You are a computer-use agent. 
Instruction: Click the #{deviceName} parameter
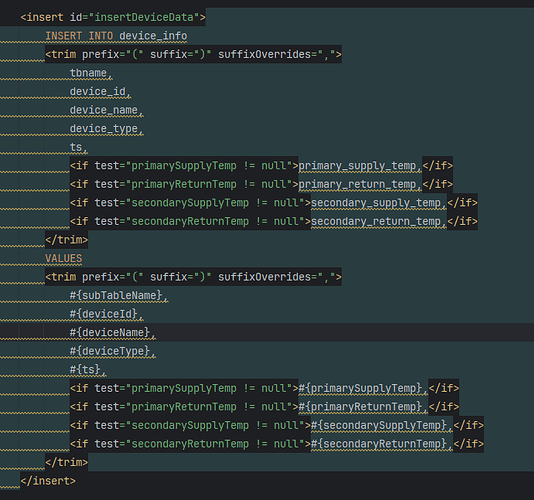[113, 332]
